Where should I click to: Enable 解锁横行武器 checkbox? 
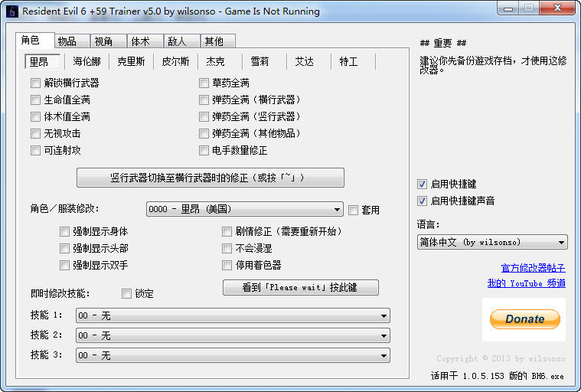(x=35, y=83)
